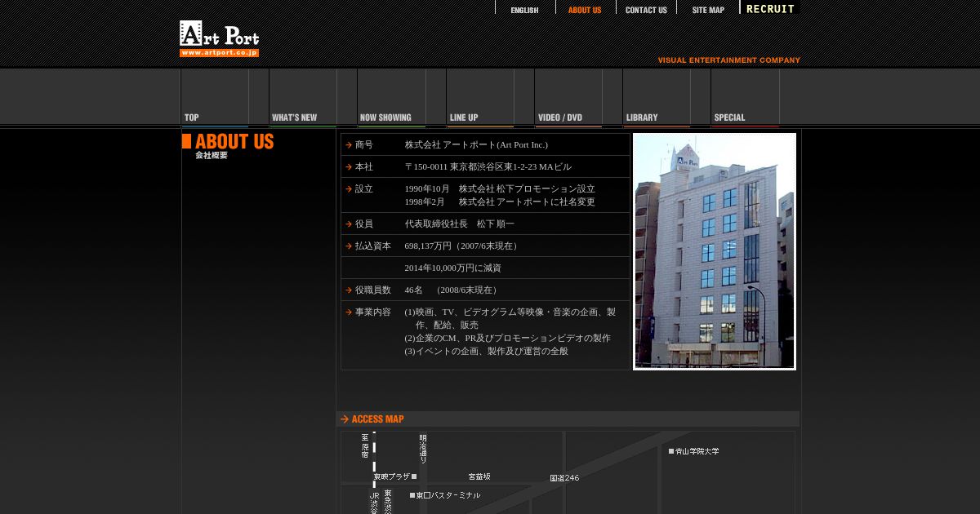Click the VISUAL ENTERTAINMENT COMPANY tagline
Screen dimensions: 980x514
(x=729, y=60)
